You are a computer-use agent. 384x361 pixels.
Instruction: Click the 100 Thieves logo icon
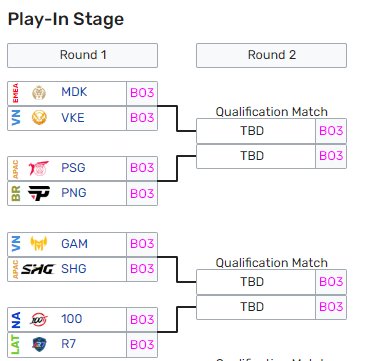point(39,319)
